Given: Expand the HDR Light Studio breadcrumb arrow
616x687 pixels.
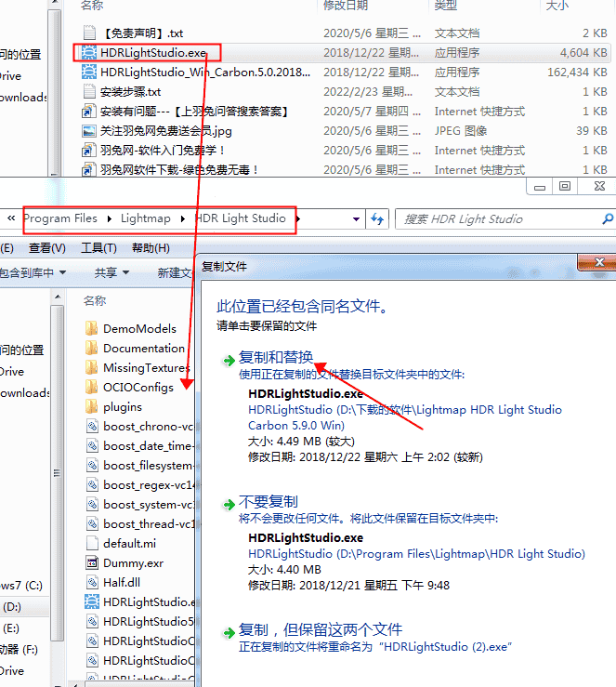Looking at the screenshot, I should [x=297, y=218].
